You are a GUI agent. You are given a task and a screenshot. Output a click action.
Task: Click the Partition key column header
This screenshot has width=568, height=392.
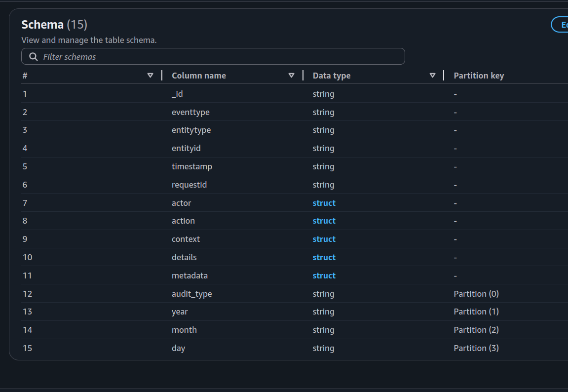click(x=478, y=76)
